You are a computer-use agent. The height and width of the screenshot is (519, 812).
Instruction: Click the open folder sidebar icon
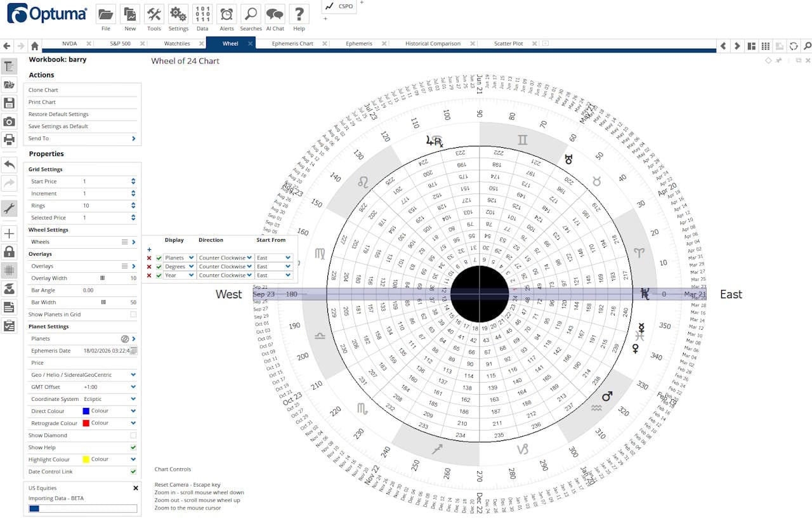pyautogui.click(x=9, y=84)
